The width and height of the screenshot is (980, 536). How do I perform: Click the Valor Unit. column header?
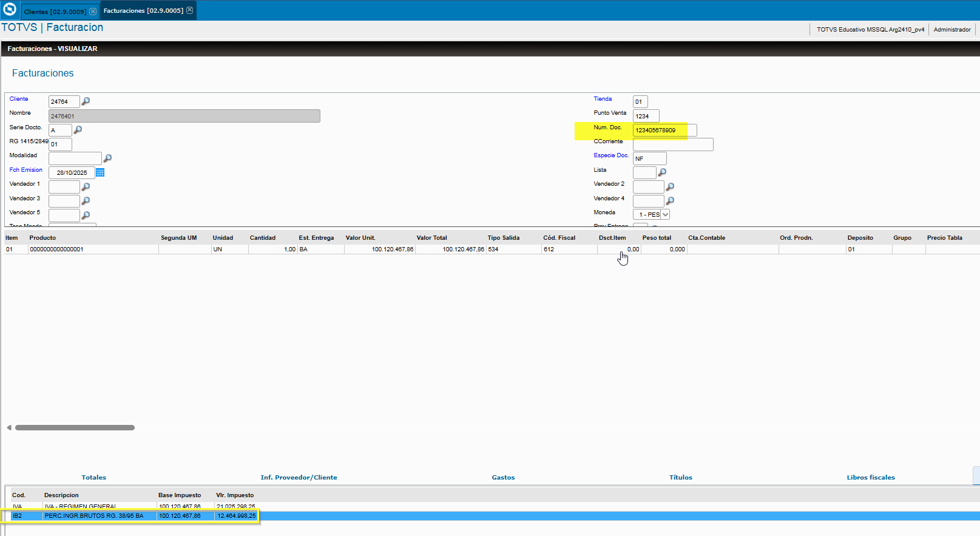[360, 238]
